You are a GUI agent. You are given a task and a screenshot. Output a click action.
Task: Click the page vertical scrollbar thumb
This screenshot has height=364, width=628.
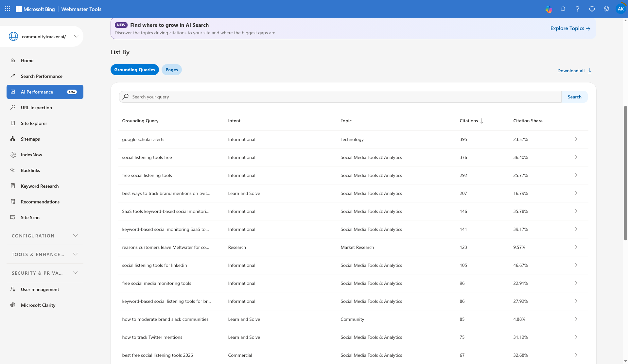coord(625,173)
